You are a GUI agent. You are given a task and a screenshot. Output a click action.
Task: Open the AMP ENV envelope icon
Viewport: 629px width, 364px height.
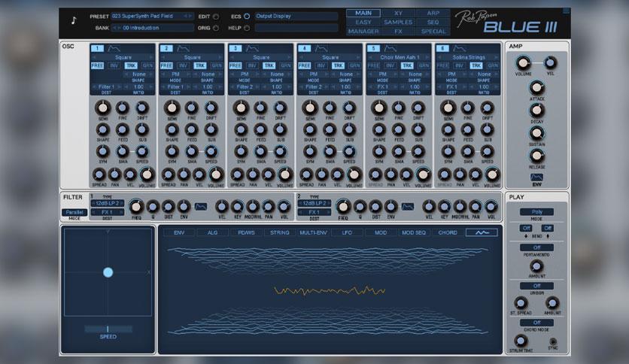pyautogui.click(x=536, y=177)
